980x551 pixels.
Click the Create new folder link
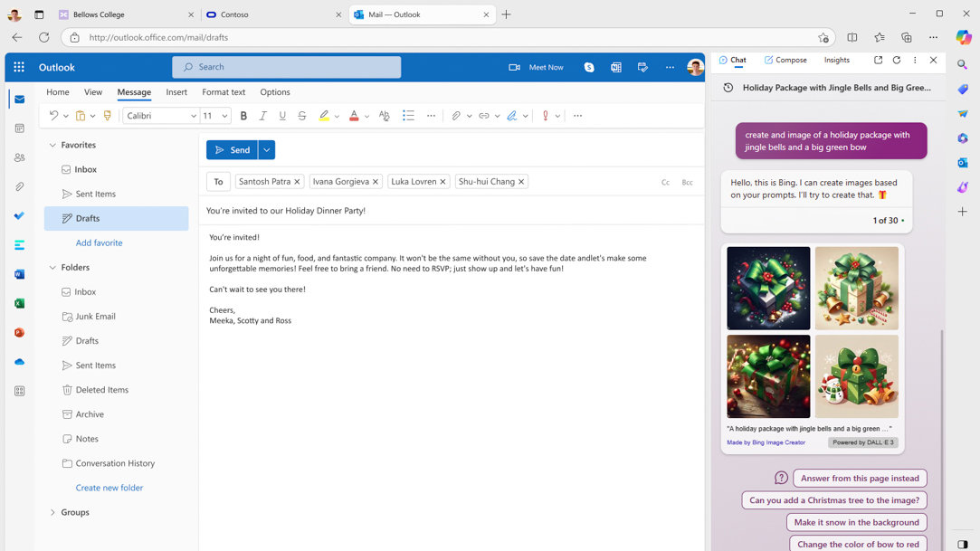pyautogui.click(x=109, y=488)
